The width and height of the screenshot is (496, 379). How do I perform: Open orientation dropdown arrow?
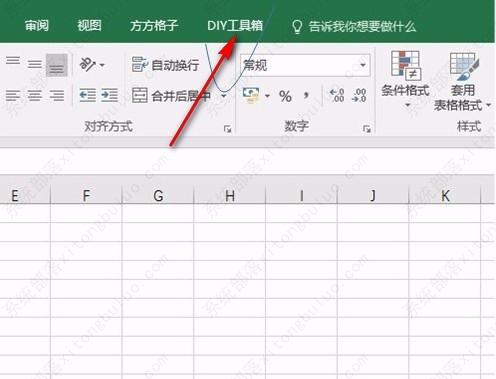pyautogui.click(x=102, y=65)
